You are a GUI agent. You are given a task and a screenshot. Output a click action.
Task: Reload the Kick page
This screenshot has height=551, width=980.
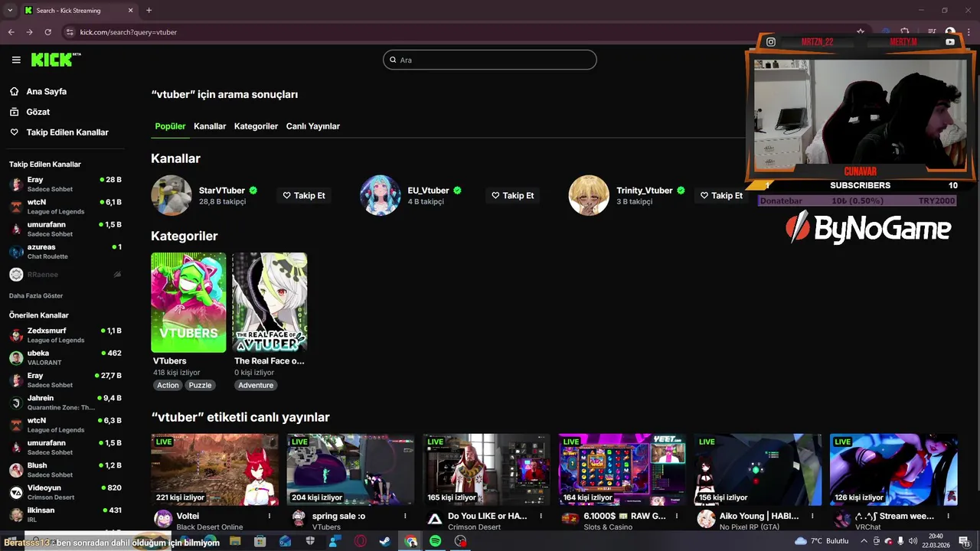[47, 32]
